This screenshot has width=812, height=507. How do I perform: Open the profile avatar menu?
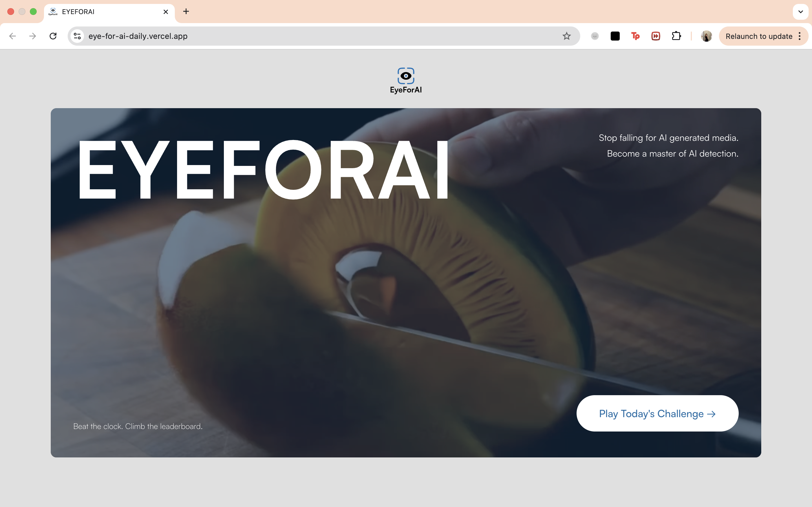(x=706, y=36)
